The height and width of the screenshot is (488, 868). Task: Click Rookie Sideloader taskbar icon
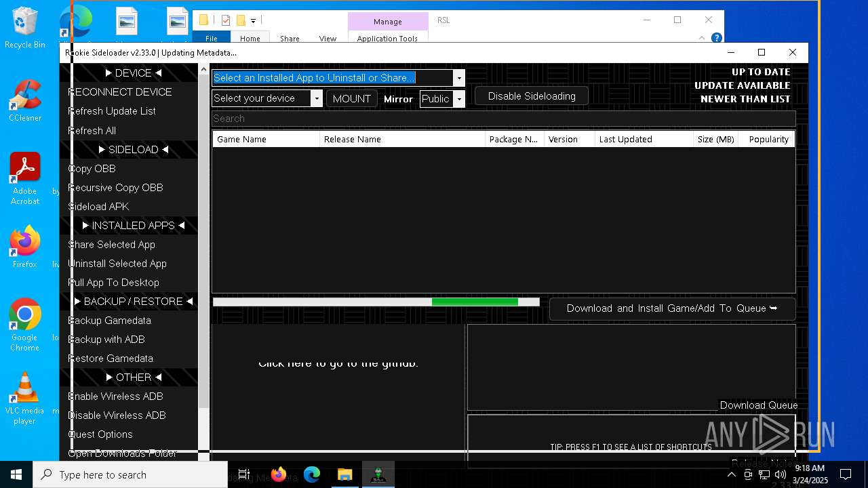coord(378,474)
